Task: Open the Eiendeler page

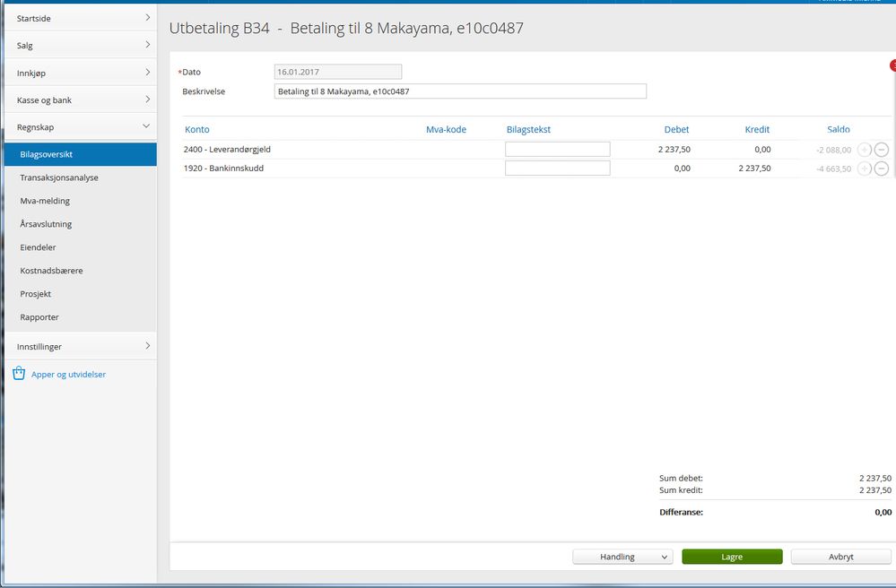Action: [38, 247]
